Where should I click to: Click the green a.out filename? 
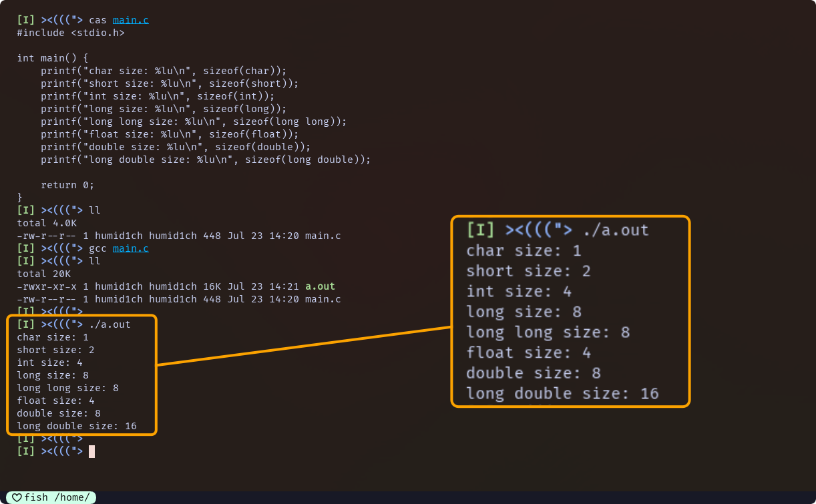coord(320,286)
